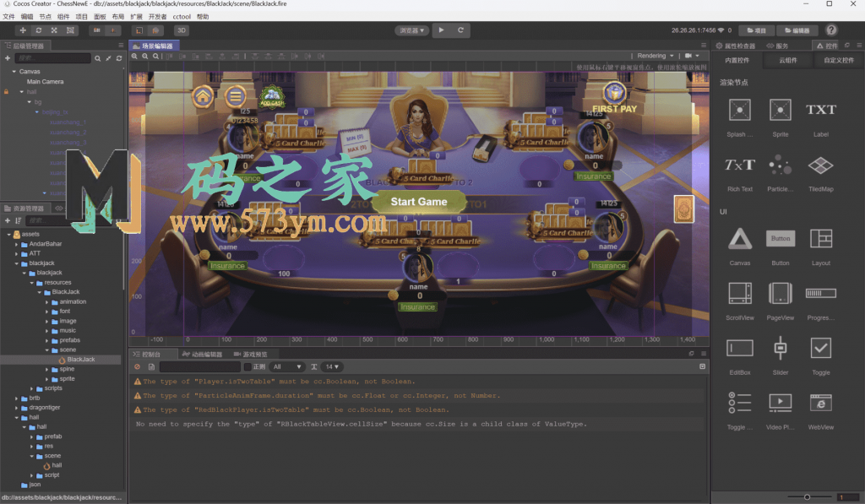Open the scene camera dropdown
Screen dimensions: 865x504
click(x=692, y=56)
